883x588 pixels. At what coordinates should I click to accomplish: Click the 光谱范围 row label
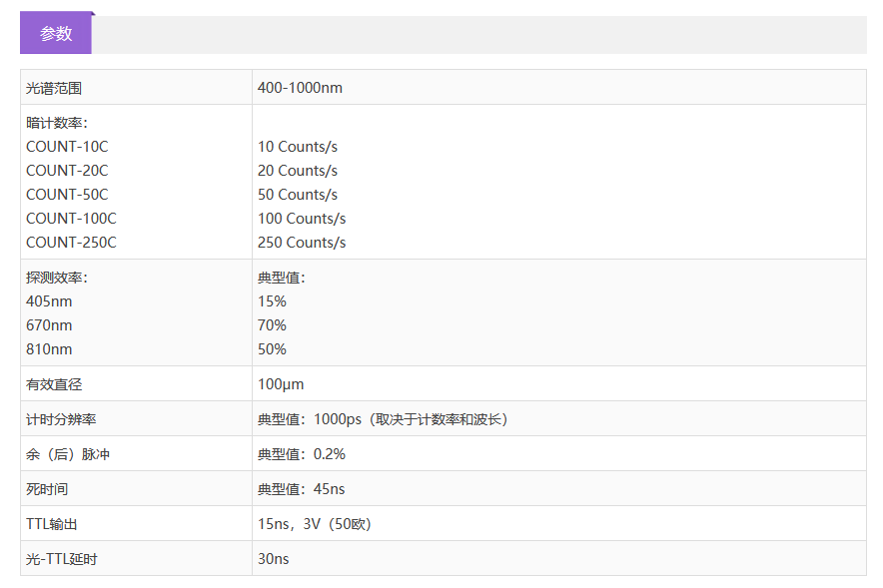point(54,88)
